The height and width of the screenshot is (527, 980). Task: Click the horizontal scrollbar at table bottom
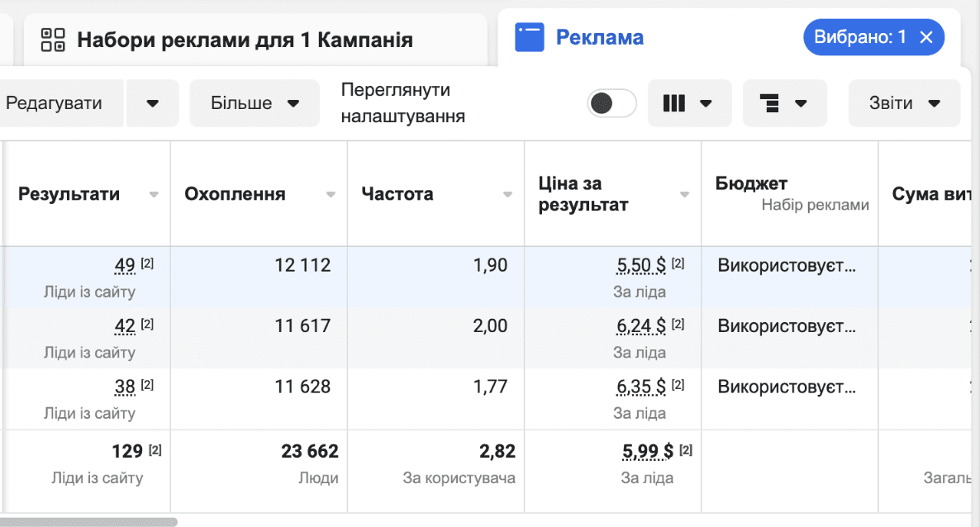pyautogui.click(x=88, y=521)
